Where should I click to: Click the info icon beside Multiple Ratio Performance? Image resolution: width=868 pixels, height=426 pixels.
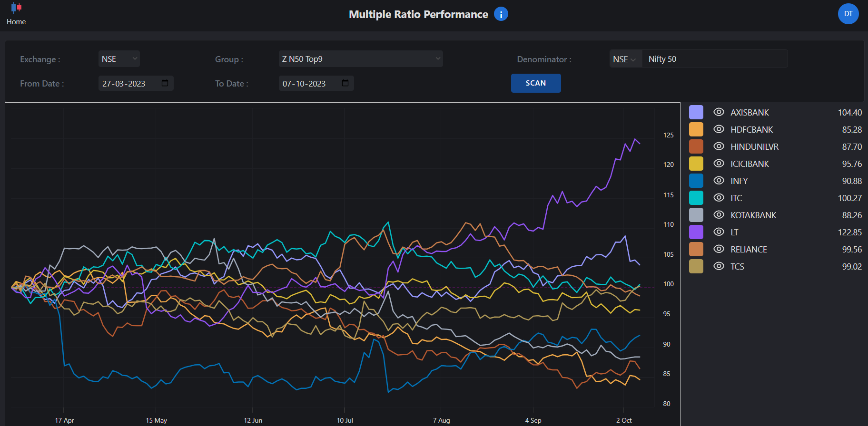[x=501, y=14]
